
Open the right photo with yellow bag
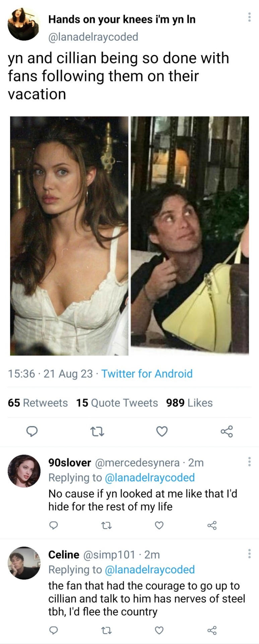click(x=190, y=236)
